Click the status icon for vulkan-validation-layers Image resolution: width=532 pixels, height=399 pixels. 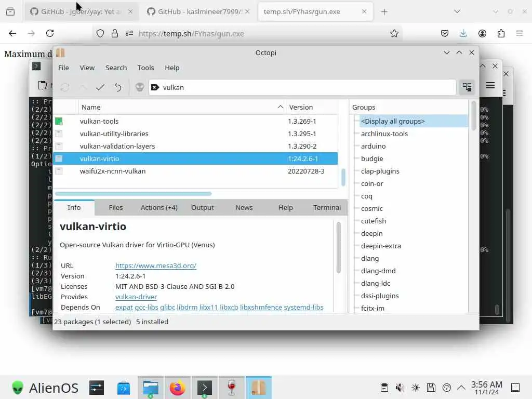tap(59, 146)
